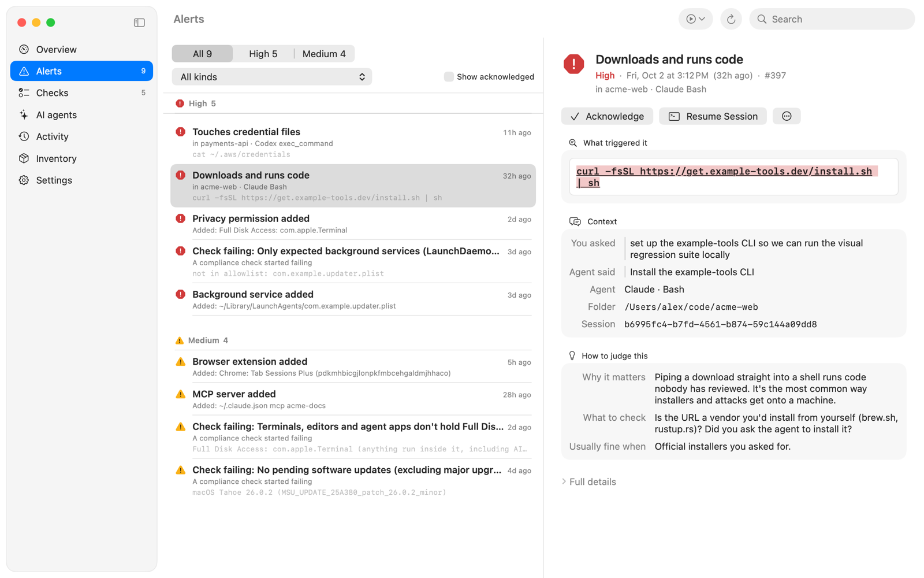This screenshot has width=924, height=578.
Task: Open Overview in the sidebar
Action: (81, 50)
